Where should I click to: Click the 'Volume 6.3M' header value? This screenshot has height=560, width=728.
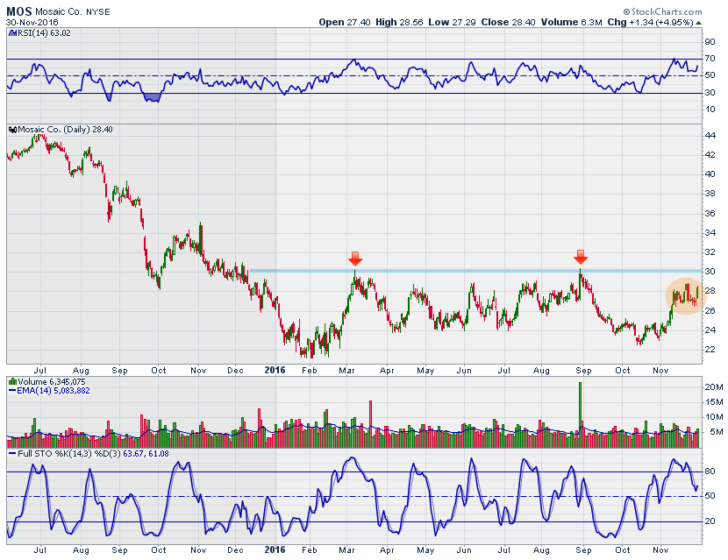[x=572, y=22]
